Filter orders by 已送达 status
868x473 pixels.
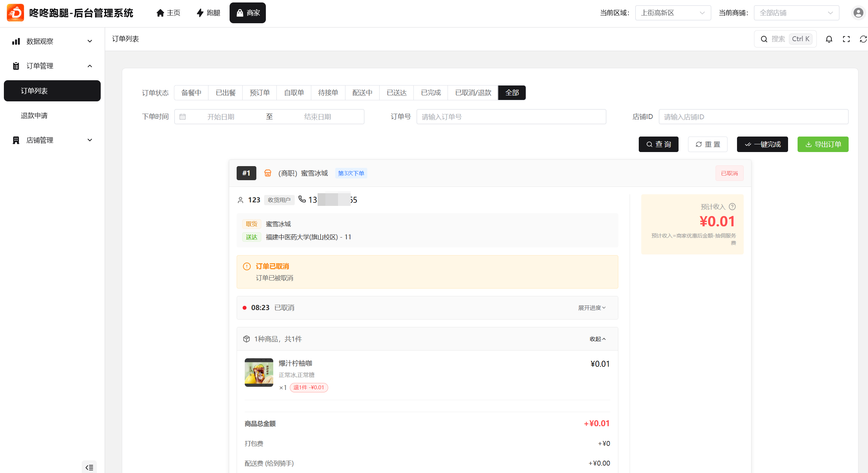(396, 93)
